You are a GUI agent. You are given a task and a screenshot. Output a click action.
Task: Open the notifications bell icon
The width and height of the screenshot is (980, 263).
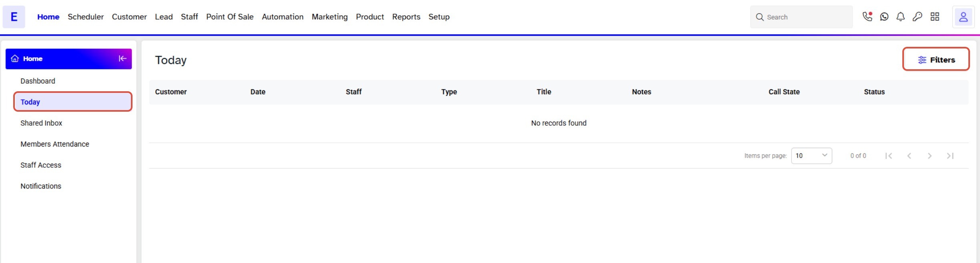pos(900,17)
